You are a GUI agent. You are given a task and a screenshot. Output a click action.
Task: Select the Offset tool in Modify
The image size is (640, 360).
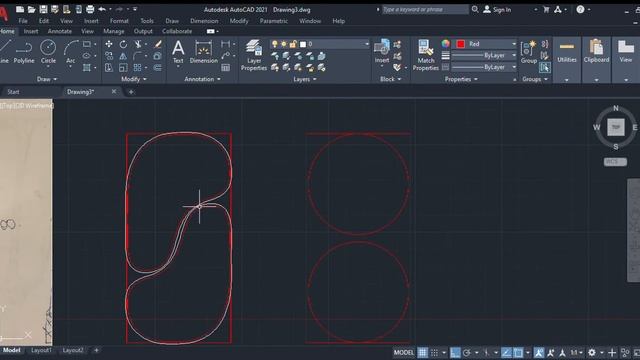click(x=158, y=67)
